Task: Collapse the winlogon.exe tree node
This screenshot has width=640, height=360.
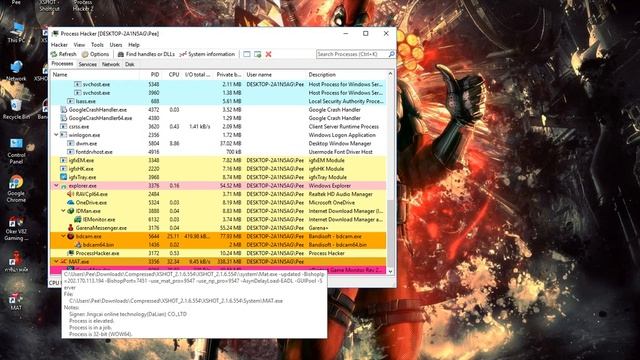Action: pos(56,135)
